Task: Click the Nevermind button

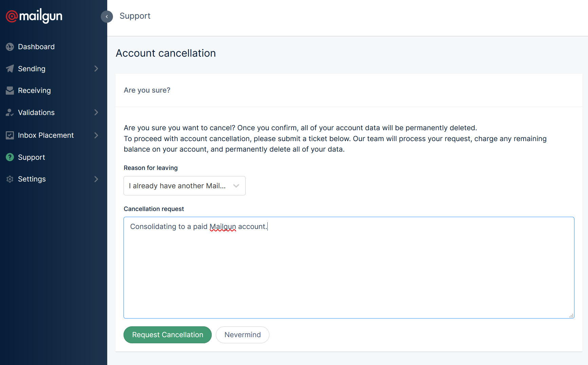Action: click(243, 335)
